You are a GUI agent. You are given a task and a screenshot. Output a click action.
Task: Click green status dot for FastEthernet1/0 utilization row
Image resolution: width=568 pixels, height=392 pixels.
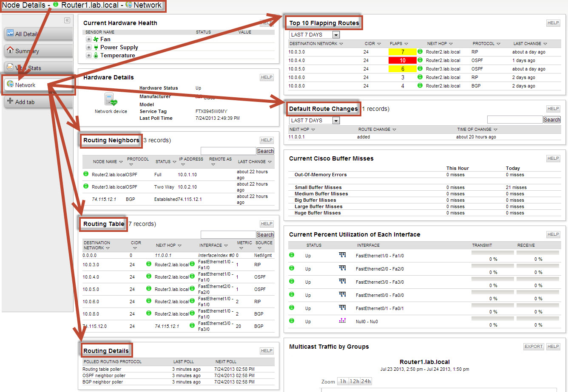point(292,255)
